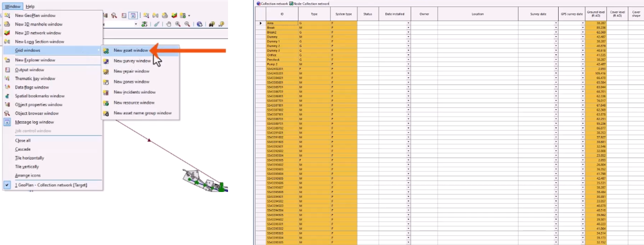The image size is (644, 245).
Task: Click the Ground level column header
Action: point(595,14)
